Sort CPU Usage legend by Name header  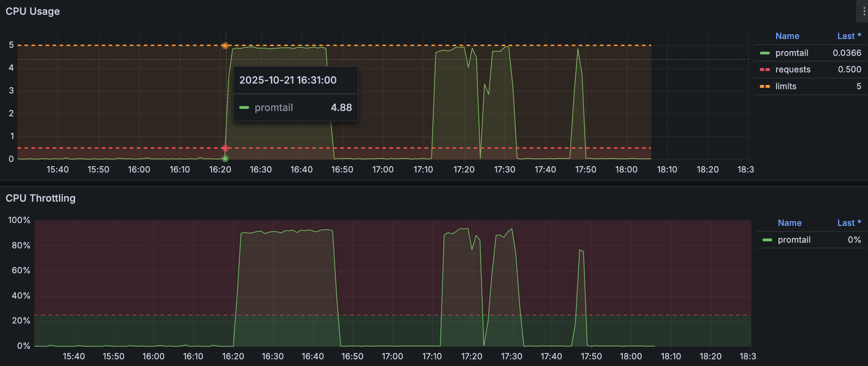pos(787,36)
